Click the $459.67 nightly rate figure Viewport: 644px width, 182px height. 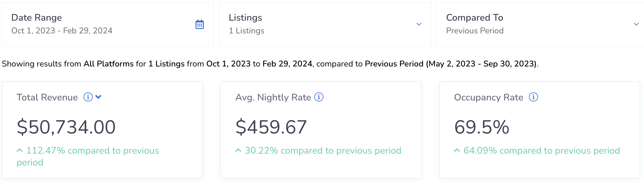271,127
